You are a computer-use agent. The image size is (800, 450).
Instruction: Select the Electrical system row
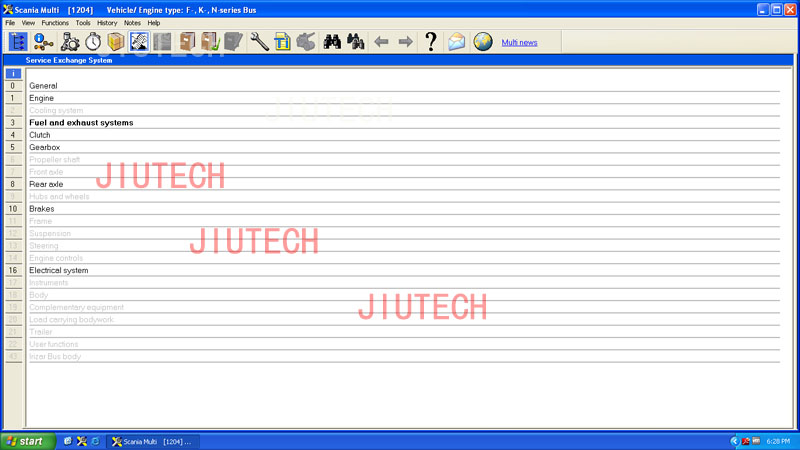(x=404, y=270)
